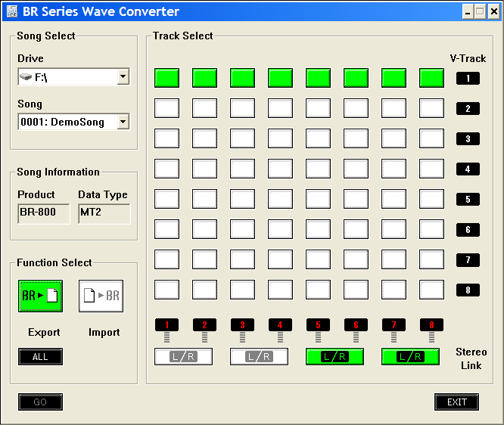The width and height of the screenshot is (504, 425).
Task: Click the Data Type field showing MT2
Action: point(104,213)
